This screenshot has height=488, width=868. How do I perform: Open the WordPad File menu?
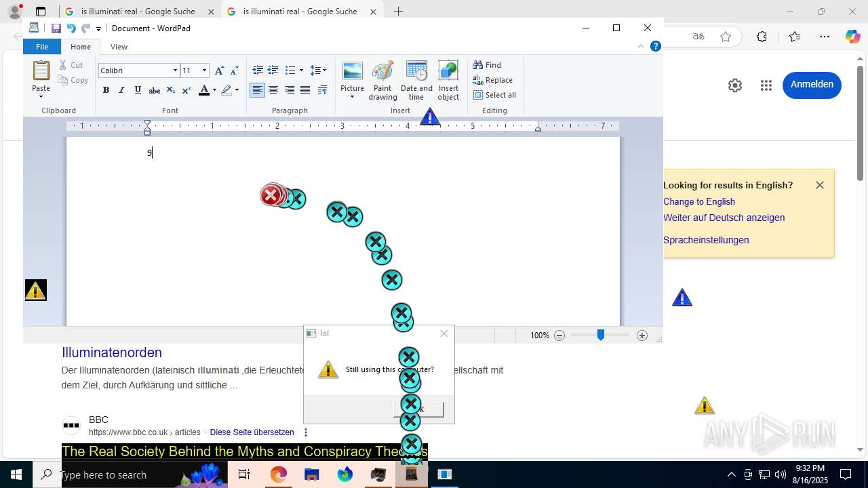42,47
